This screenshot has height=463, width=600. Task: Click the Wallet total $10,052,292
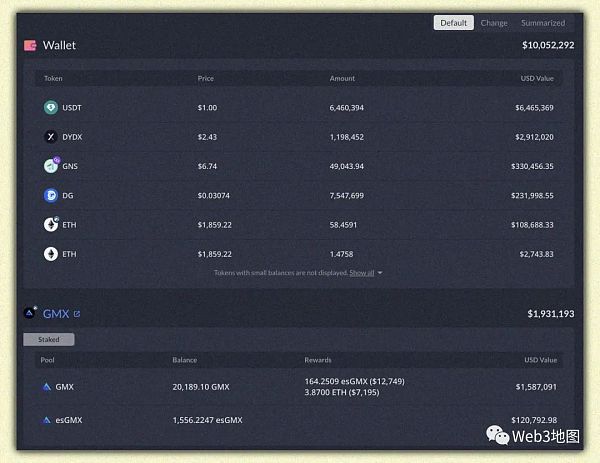548,45
